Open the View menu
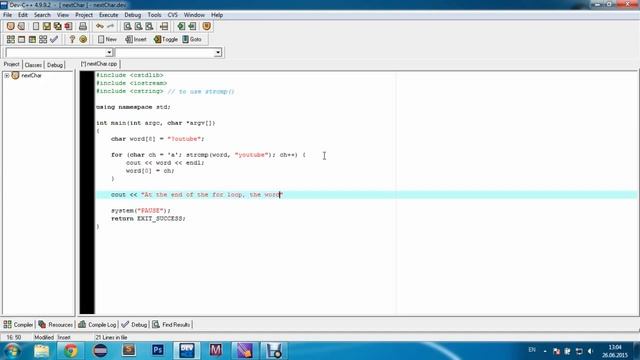This screenshot has height=360, width=640. coord(63,15)
